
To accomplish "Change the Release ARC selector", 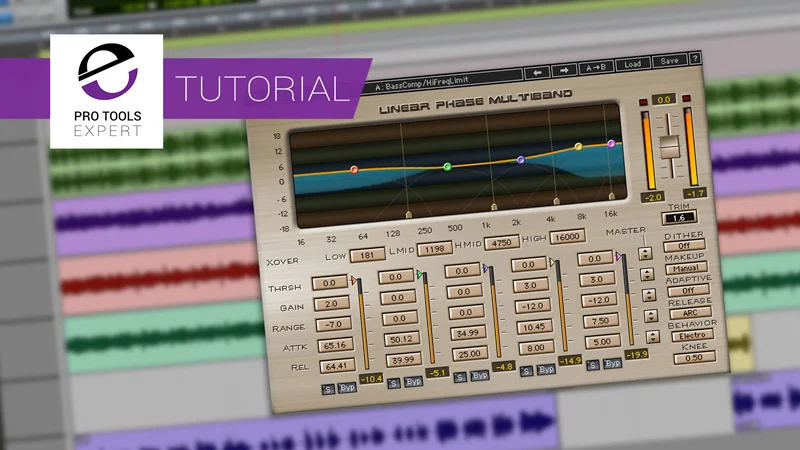I will pos(690,313).
